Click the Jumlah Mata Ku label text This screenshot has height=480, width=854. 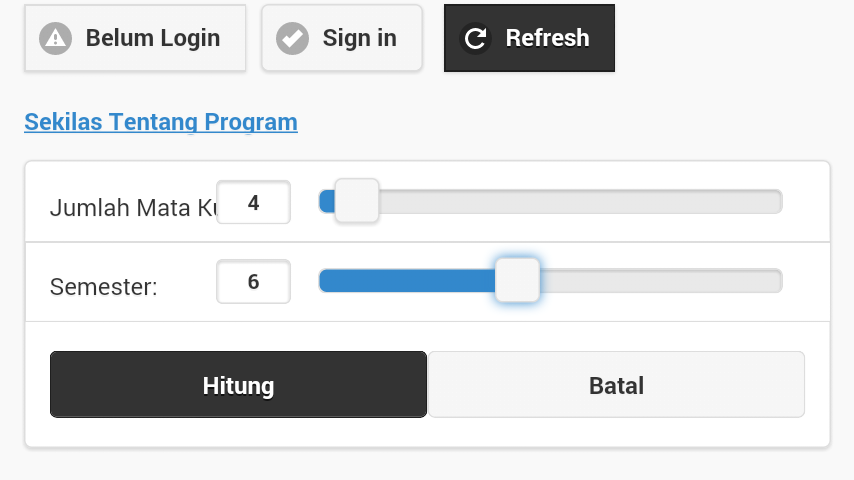click(x=133, y=208)
